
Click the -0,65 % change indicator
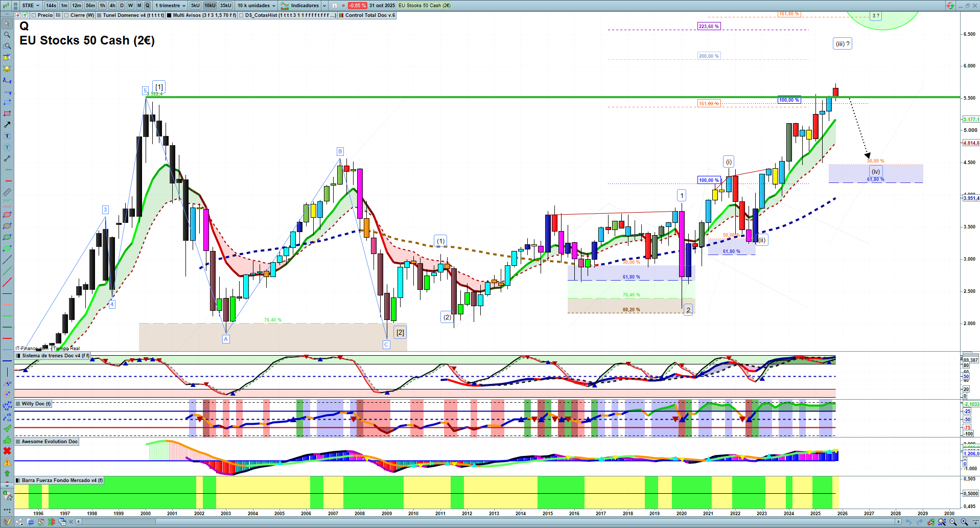tap(357, 6)
